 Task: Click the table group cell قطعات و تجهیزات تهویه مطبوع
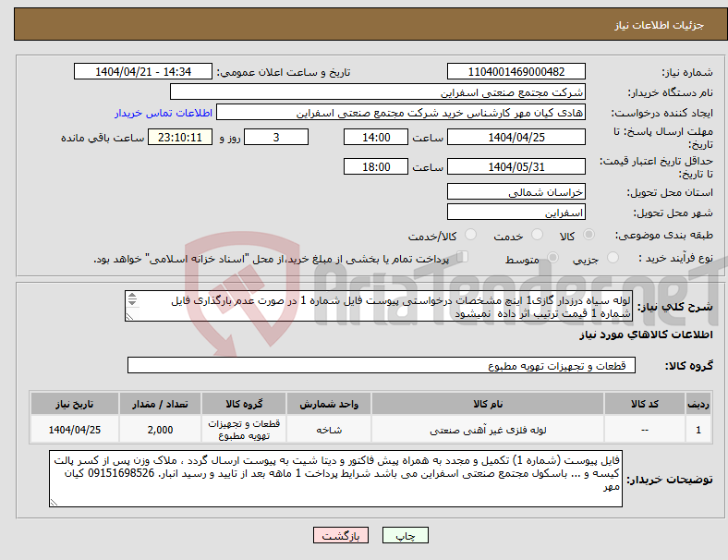(244, 430)
